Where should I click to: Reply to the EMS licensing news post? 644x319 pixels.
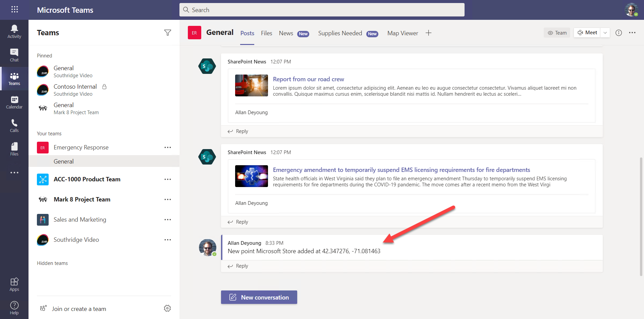tap(238, 222)
